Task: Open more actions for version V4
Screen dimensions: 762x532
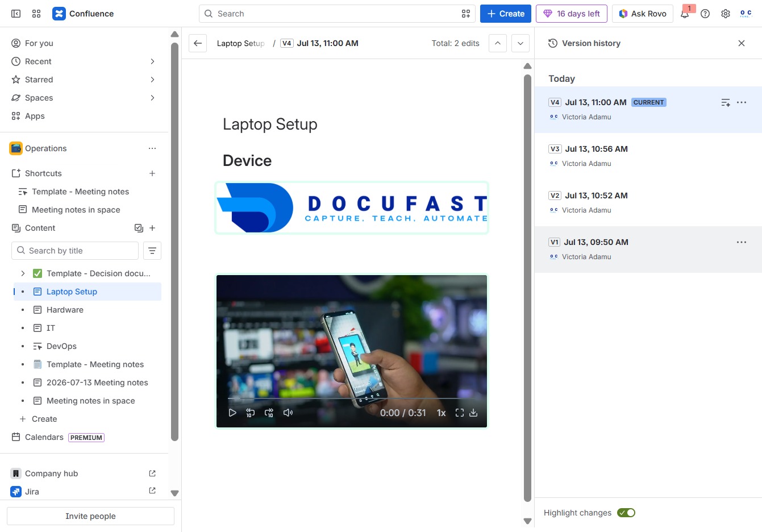Action: point(742,102)
